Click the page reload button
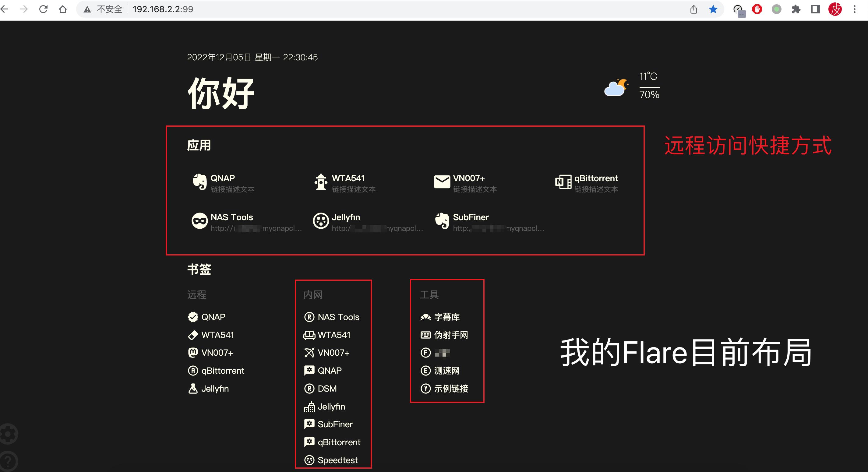The image size is (868, 472). click(x=44, y=9)
